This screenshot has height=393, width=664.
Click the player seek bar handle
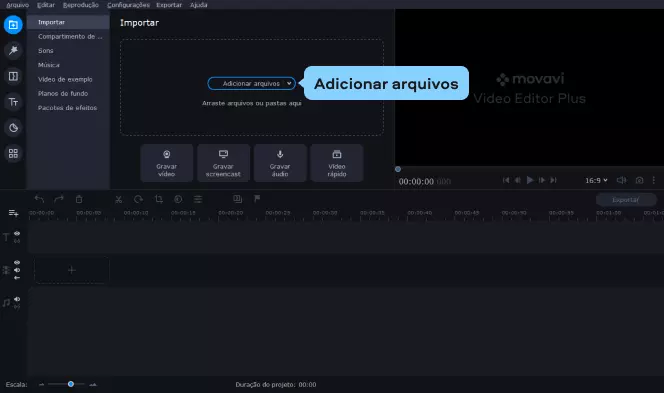coord(398,169)
